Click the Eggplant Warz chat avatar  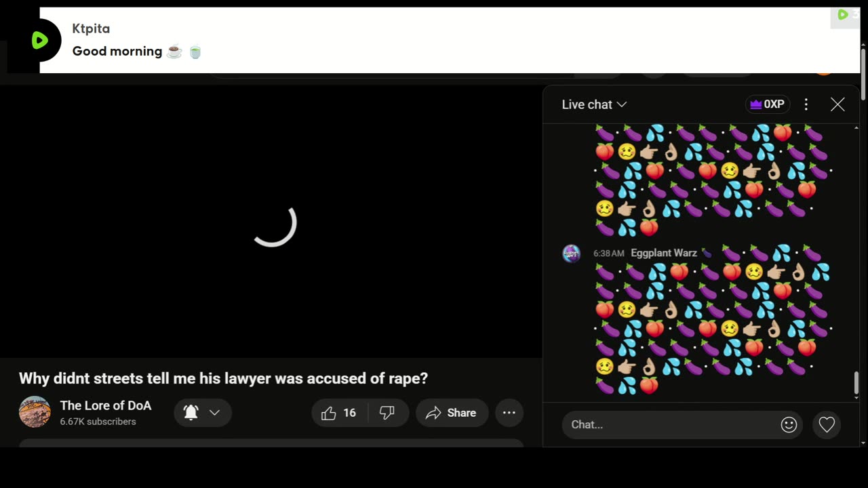pyautogui.click(x=572, y=253)
